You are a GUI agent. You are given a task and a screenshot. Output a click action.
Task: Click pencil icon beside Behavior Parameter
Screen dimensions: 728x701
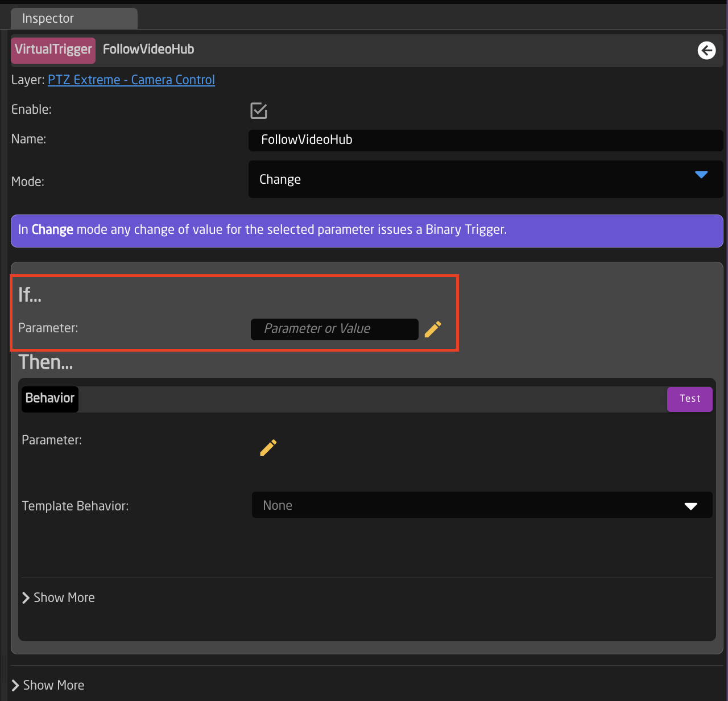(268, 447)
